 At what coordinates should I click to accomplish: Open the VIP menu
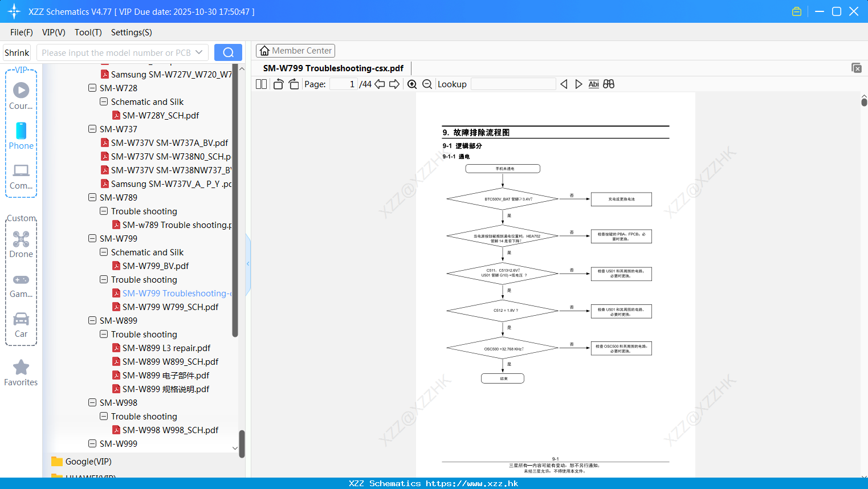click(x=54, y=32)
